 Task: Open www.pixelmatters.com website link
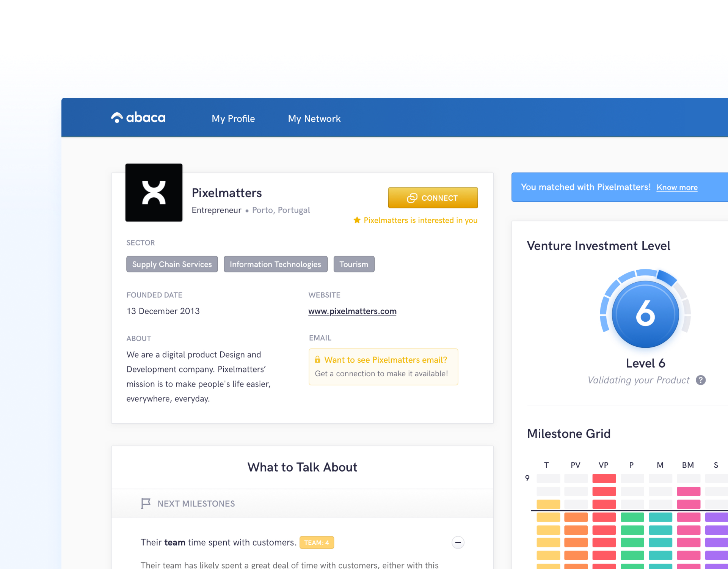tap(352, 311)
